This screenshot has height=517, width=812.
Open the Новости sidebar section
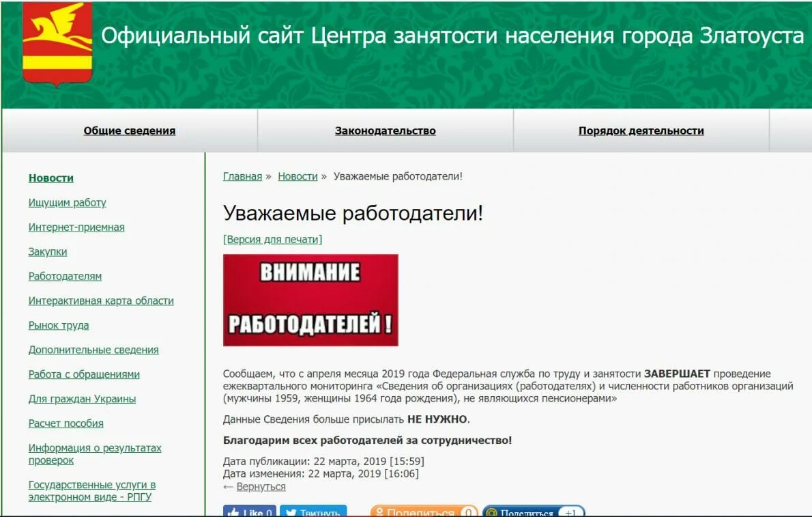(50, 178)
